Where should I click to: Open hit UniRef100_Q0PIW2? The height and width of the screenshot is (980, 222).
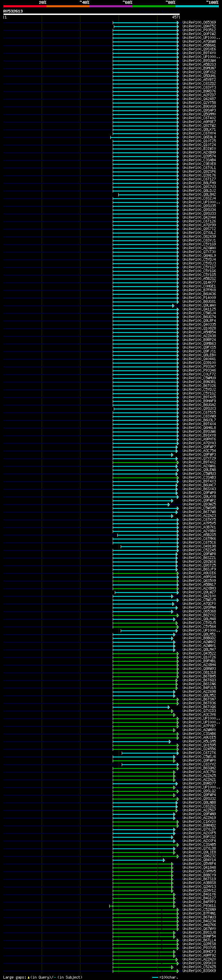tap(199, 34)
